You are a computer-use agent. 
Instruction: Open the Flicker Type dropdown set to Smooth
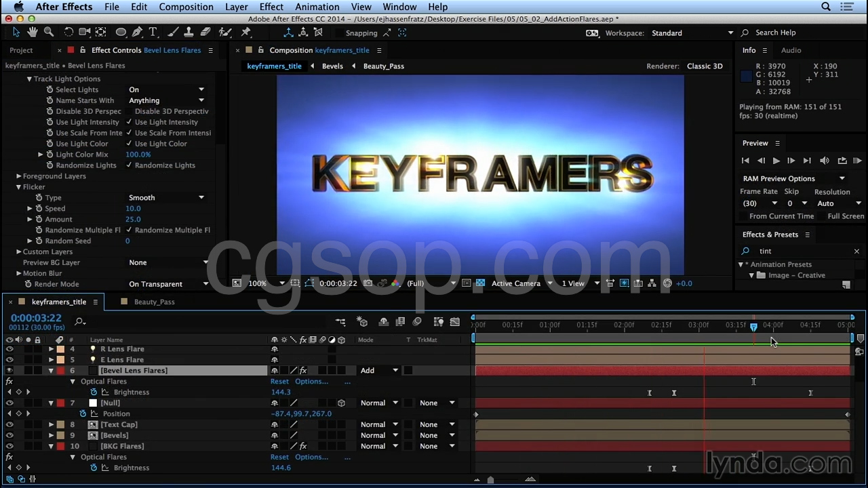point(167,197)
